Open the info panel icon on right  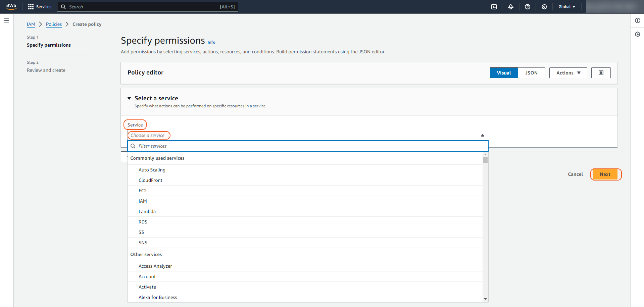pyautogui.click(x=638, y=20)
